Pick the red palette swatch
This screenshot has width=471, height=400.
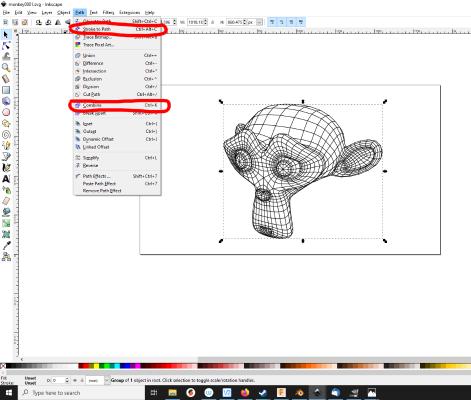click(86, 366)
